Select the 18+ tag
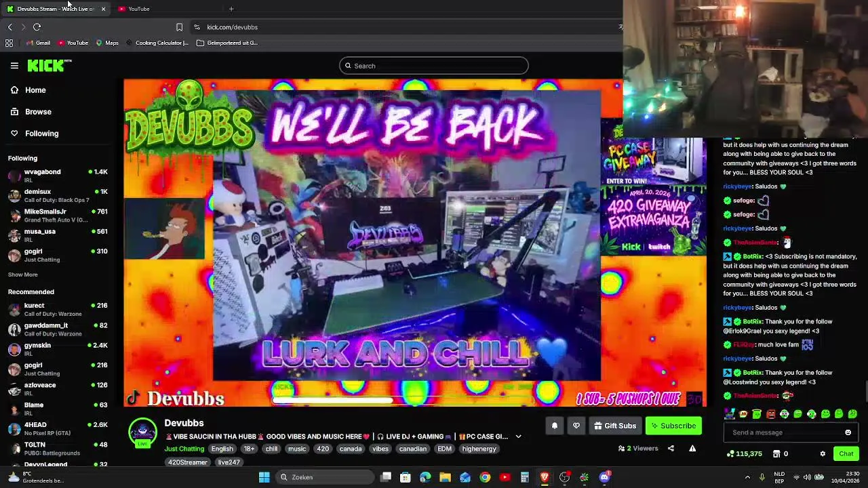868x488 pixels. pyautogui.click(x=249, y=449)
